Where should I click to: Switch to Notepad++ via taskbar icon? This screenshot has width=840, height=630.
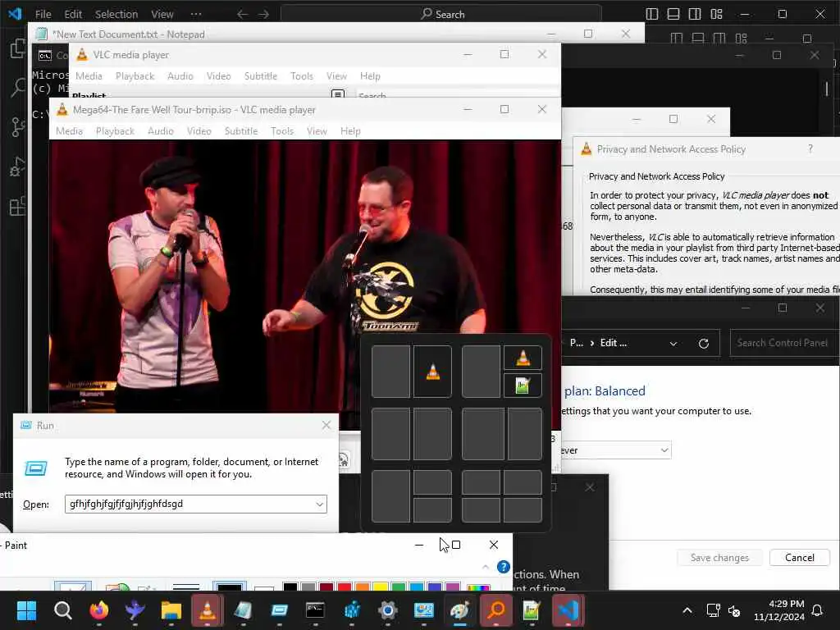coord(532,610)
